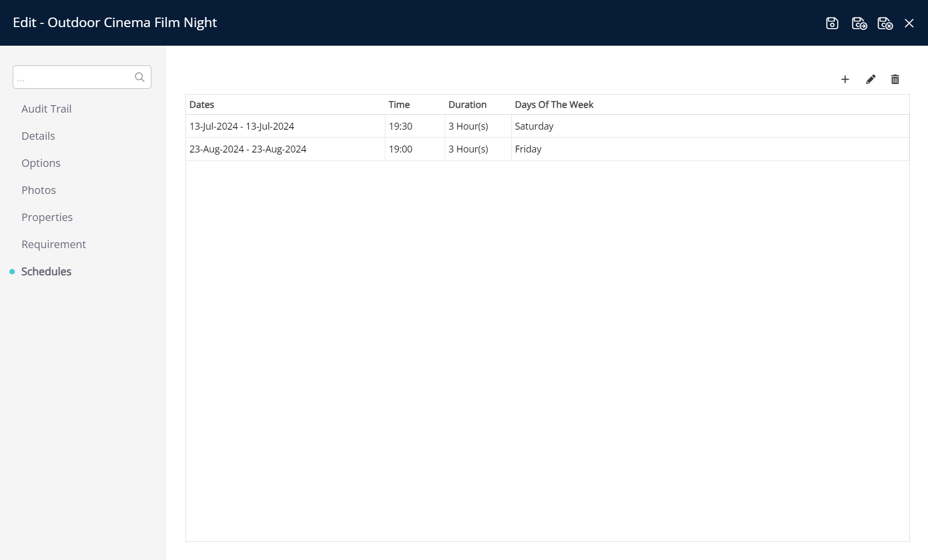Open the Properties section
928x560 pixels.
tap(47, 217)
